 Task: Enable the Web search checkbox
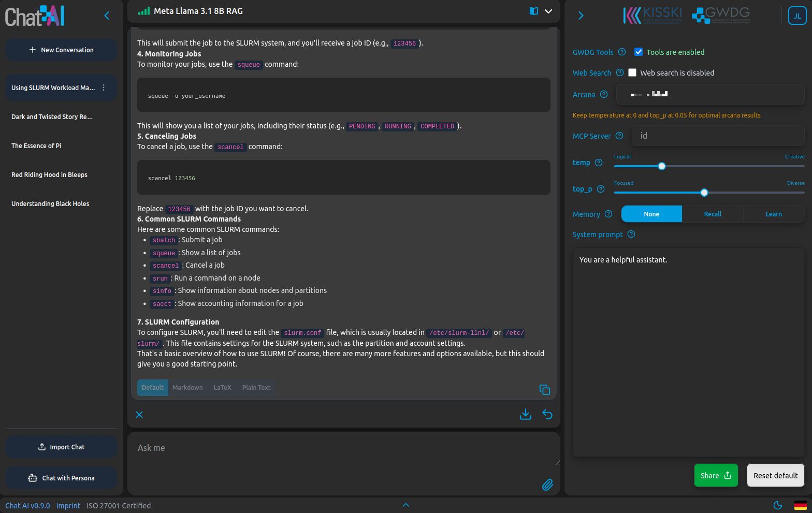[x=632, y=72]
